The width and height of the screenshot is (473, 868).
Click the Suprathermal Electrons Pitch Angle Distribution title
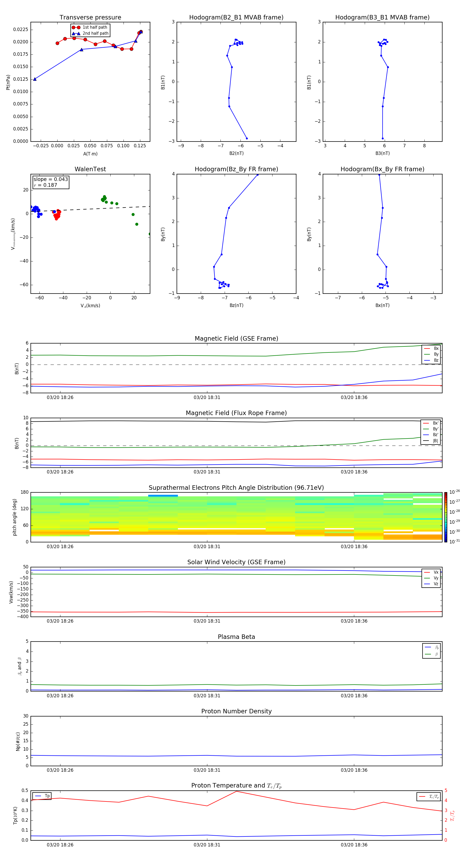click(236, 488)
